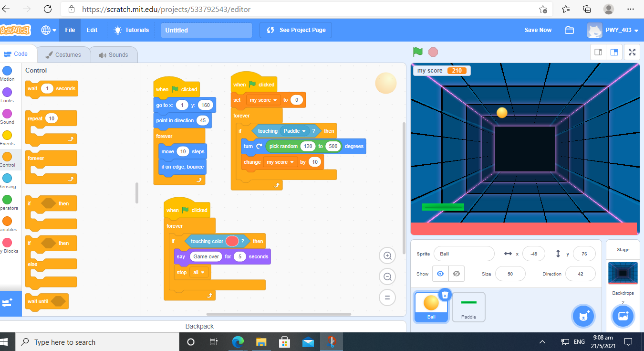The height and width of the screenshot is (351, 644).
Task: Hide the sprite using crossed-eye icon
Action: 457,274
